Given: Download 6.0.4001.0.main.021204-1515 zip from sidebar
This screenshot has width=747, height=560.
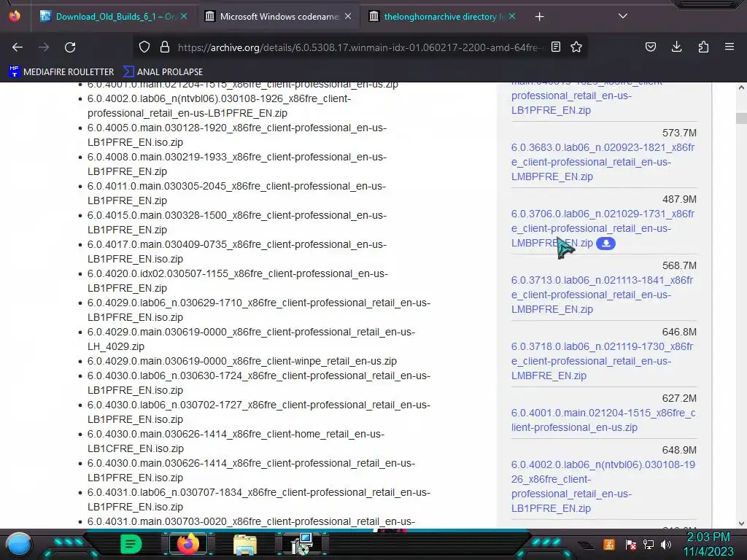Looking at the screenshot, I should coord(603,420).
